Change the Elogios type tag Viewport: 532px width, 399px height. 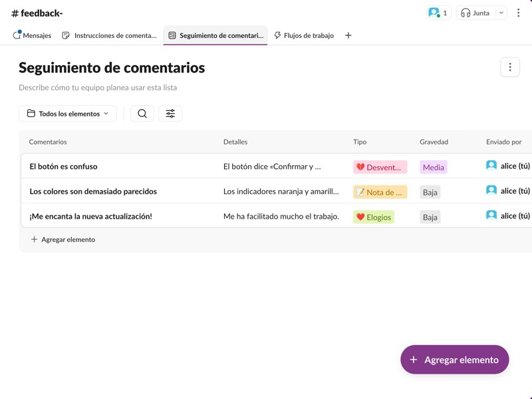(374, 217)
